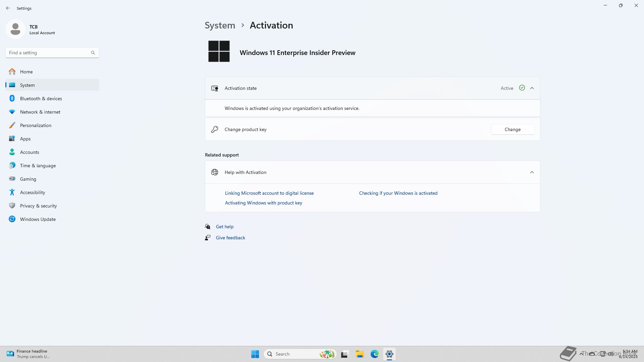Collapse the Help with Activation section
Image resolution: width=644 pixels, height=362 pixels.
[x=532, y=172]
